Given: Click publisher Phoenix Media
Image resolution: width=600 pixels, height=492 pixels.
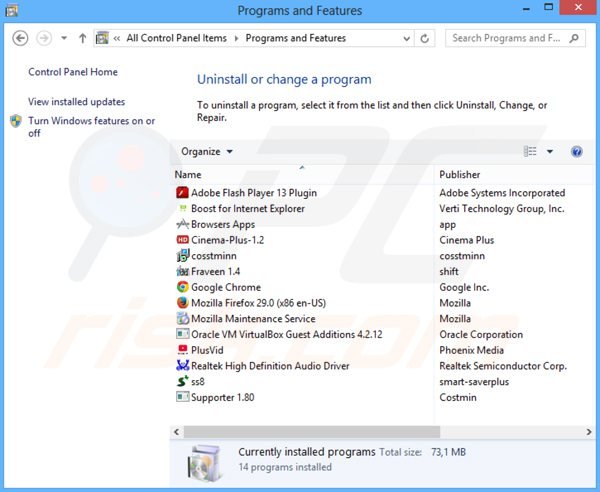Looking at the screenshot, I should pos(471,350).
